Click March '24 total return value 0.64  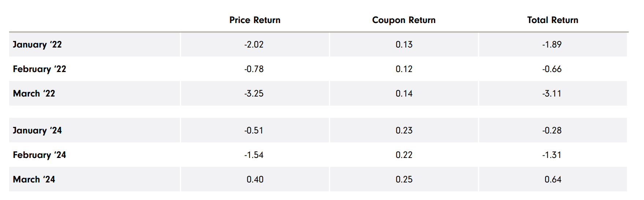coord(553,180)
